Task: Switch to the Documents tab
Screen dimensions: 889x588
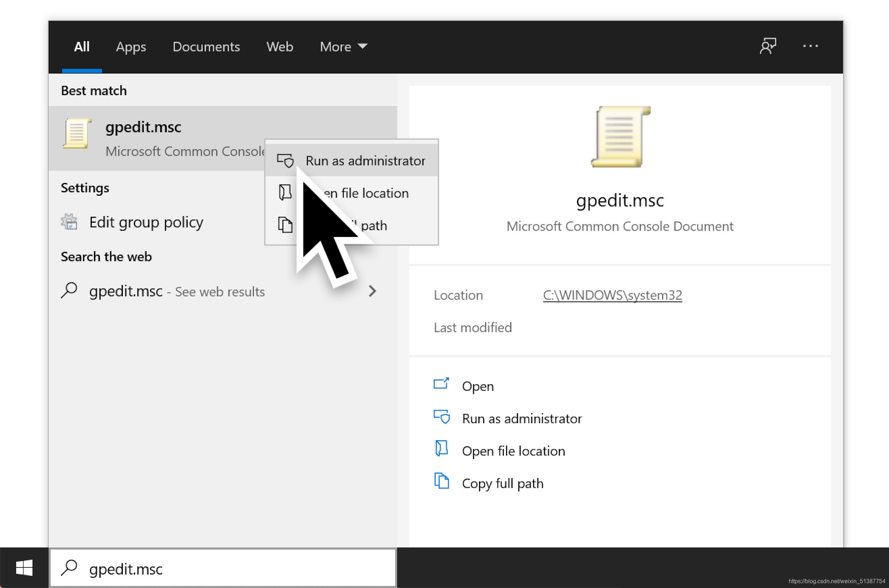Action: (x=206, y=47)
